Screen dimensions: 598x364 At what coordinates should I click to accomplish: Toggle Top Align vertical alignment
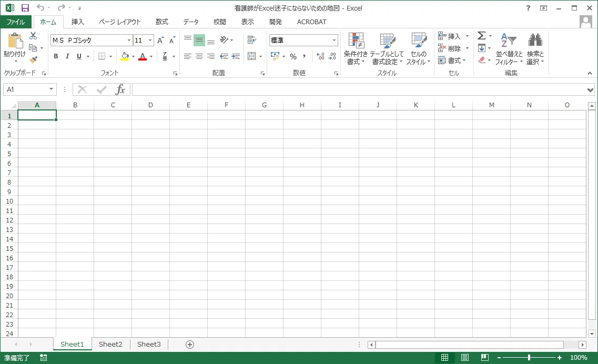(188, 39)
